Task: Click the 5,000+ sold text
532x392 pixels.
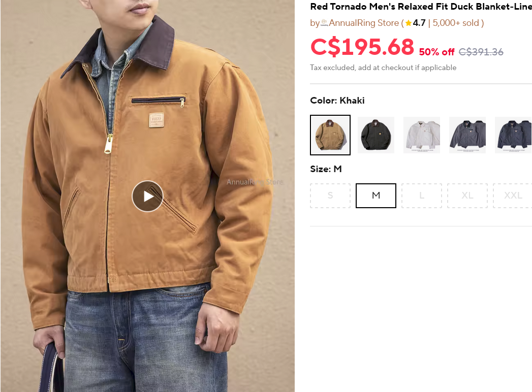Action: [x=456, y=23]
